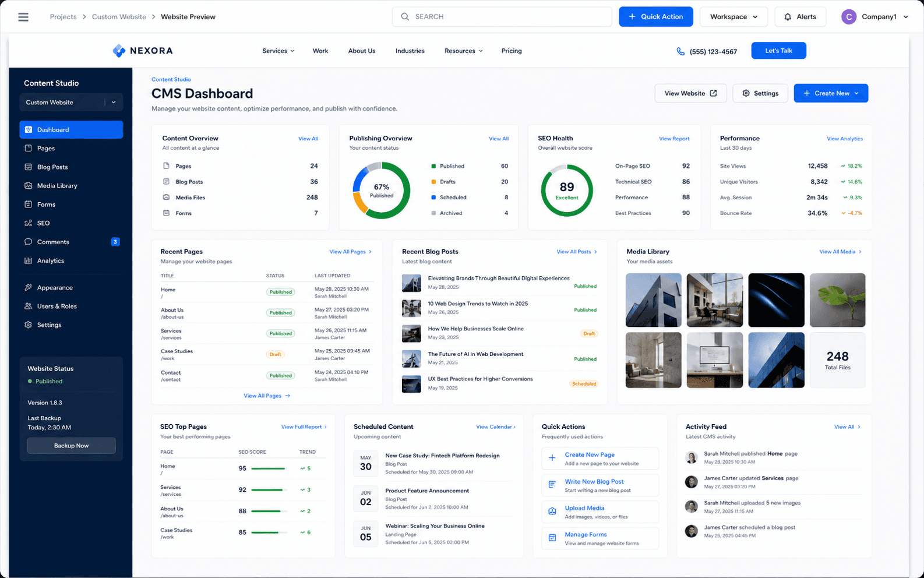Screen dimensions: 924x578
Task: Click the Media Files icon in Content Overview
Action: pyautogui.click(x=166, y=198)
